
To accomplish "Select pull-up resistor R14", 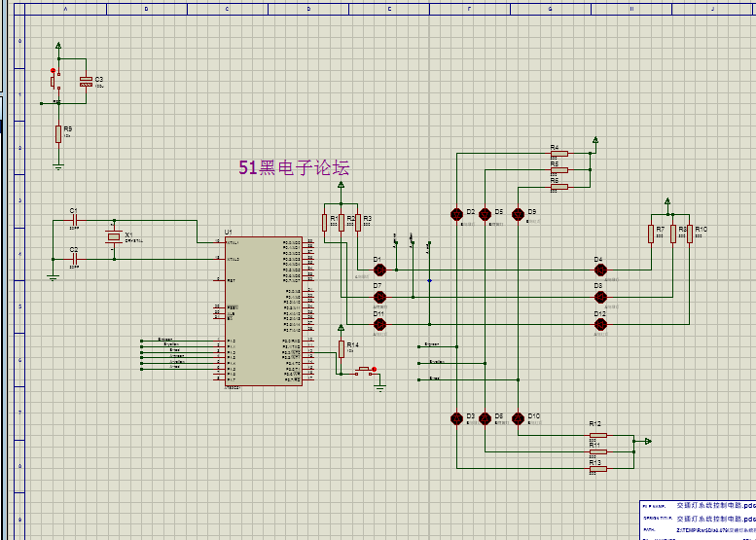I will tap(342, 349).
